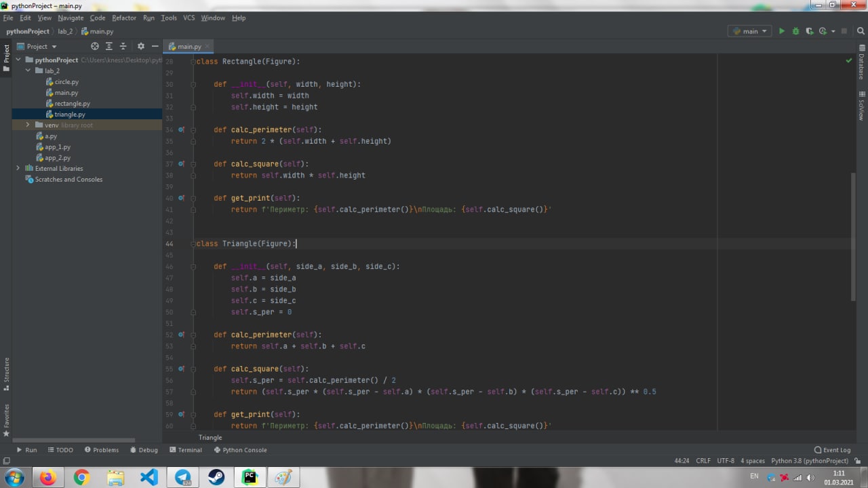The height and width of the screenshot is (488, 868).
Task: Expand the venv library root folder
Action: tap(28, 125)
